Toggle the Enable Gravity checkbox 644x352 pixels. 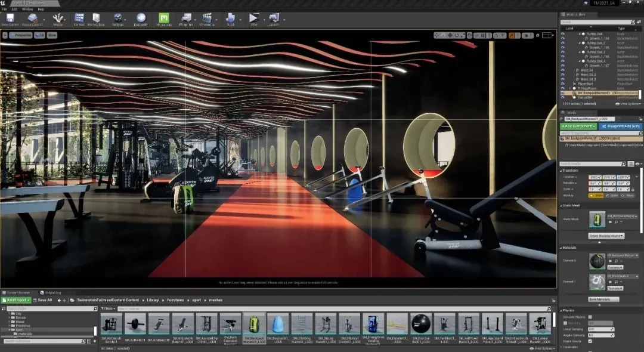(590, 341)
